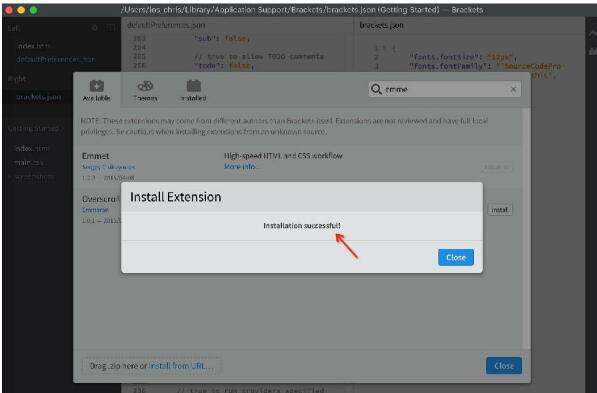This screenshot has height=393, width=597.
Task: Click the Drag .zip here drop zone
Action: [151, 366]
